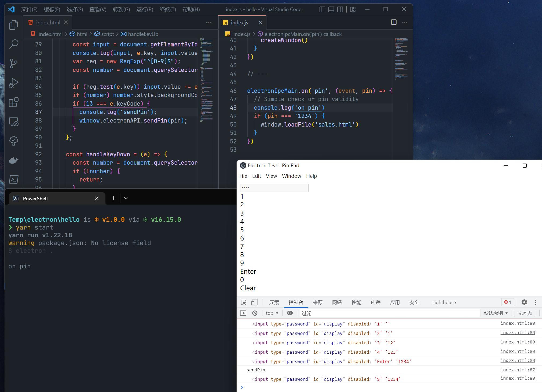542x392 pixels.
Task: Open terminal profile dropdown arrow
Action: (126, 198)
